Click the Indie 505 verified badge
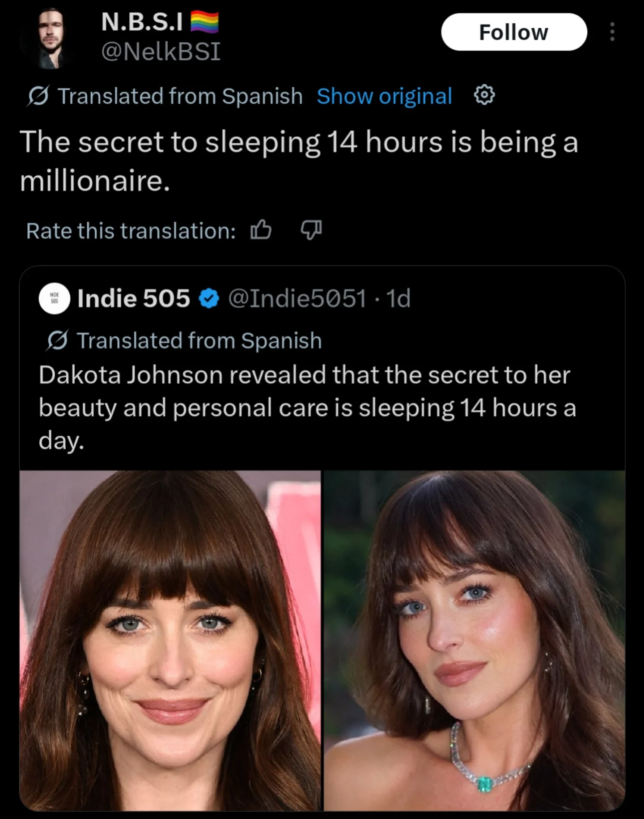This screenshot has height=819, width=644. (209, 298)
